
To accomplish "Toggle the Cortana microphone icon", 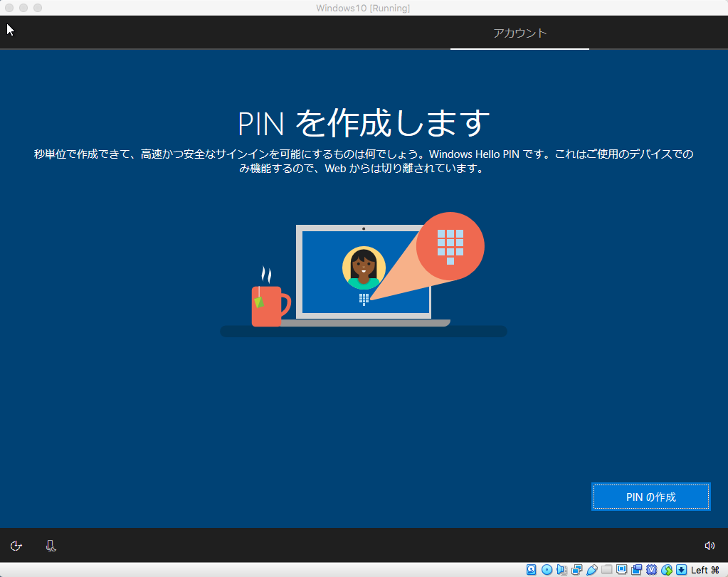I will tap(51, 546).
